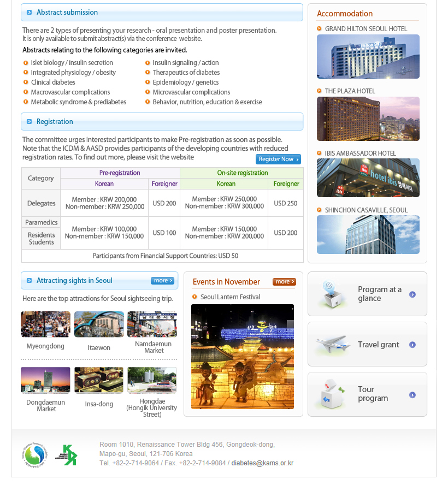View the Insa-dong attraction thumbnail
The width and height of the screenshot is (448, 491).
coord(99,380)
